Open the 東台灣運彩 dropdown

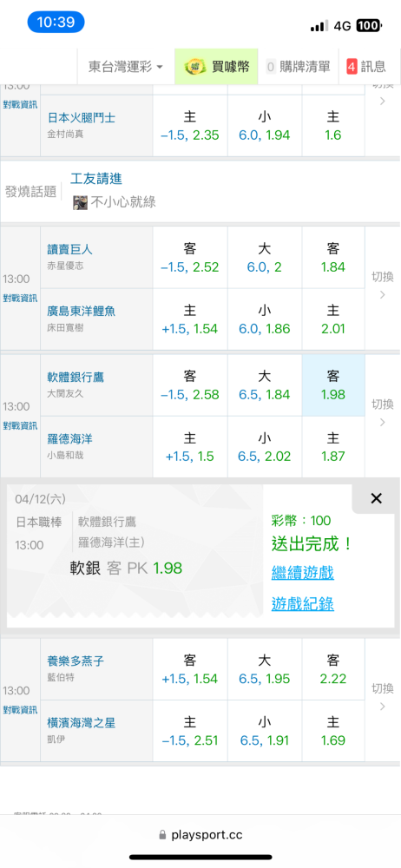126,67
